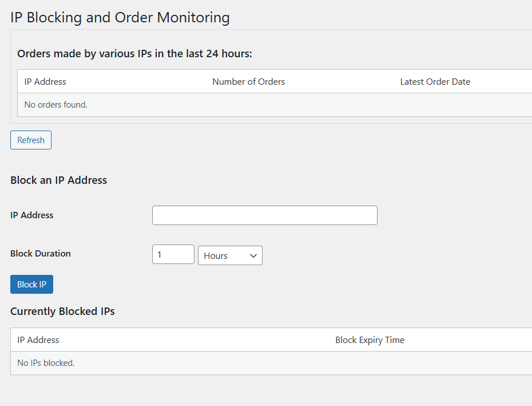Click IP Address header in blocked IPs table

pos(38,340)
